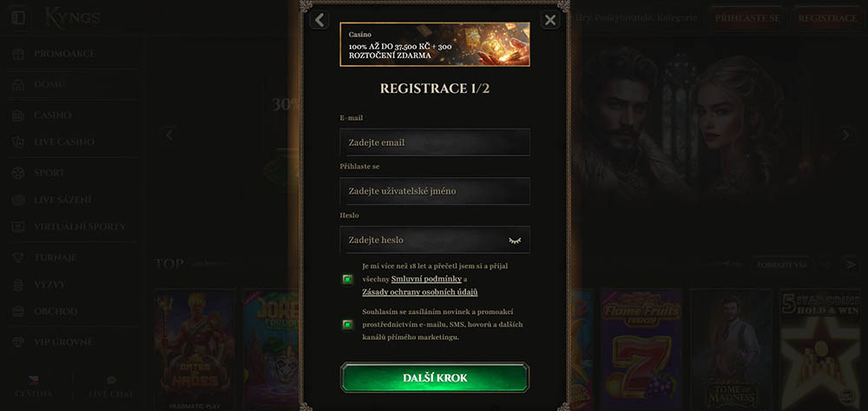
Task: Open the VIP úrovně diamond icon
Action: coord(18,342)
